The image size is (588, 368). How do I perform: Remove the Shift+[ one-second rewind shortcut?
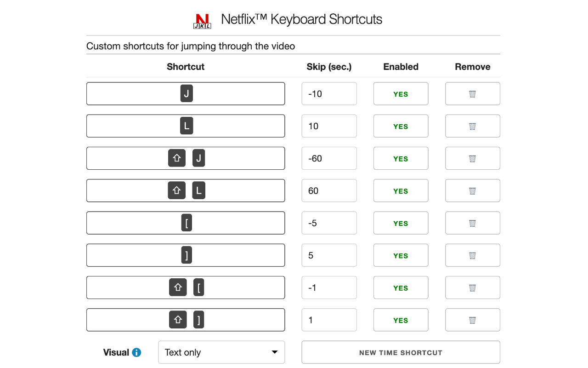click(x=472, y=287)
